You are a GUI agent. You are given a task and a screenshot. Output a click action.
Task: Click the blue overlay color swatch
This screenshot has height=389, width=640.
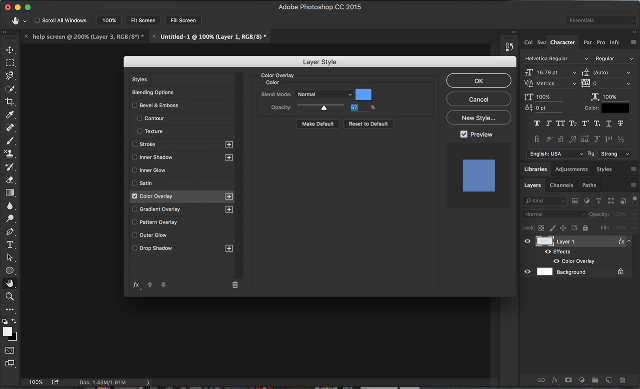click(363, 94)
